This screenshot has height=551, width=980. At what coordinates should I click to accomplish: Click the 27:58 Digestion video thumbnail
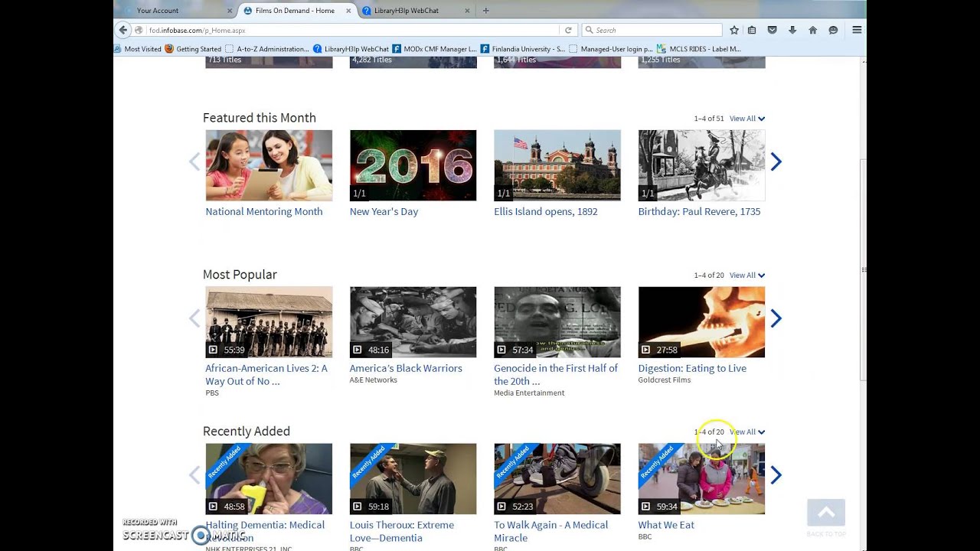pyautogui.click(x=701, y=322)
